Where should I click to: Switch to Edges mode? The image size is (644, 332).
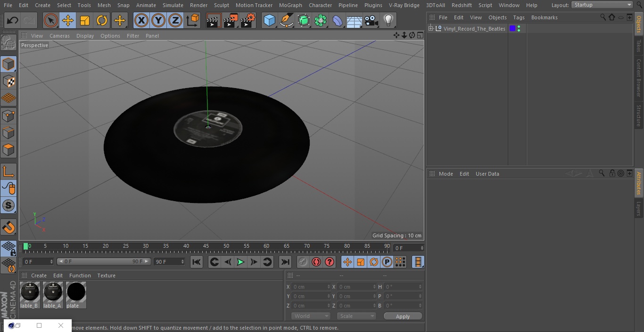[x=8, y=132]
